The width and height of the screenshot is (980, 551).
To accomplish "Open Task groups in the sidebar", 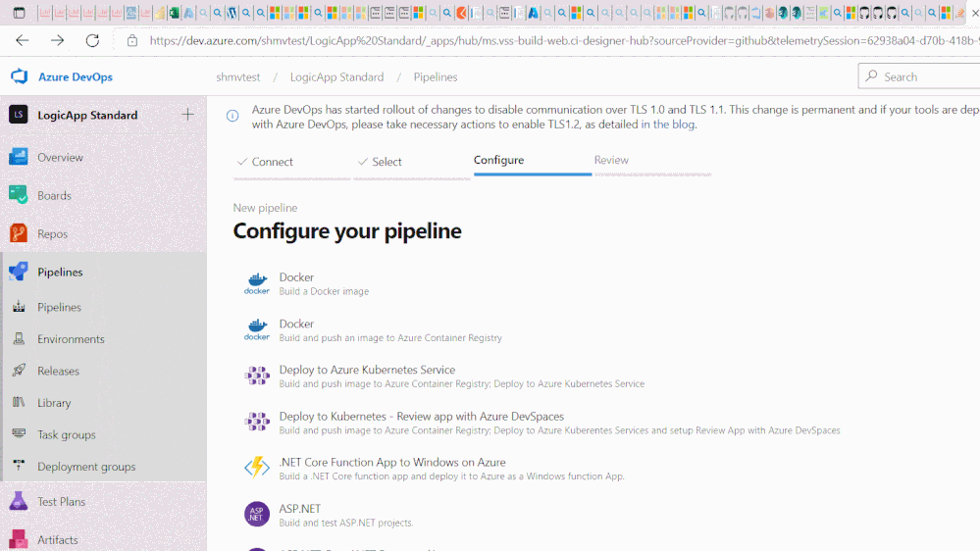I will pyautogui.click(x=67, y=434).
